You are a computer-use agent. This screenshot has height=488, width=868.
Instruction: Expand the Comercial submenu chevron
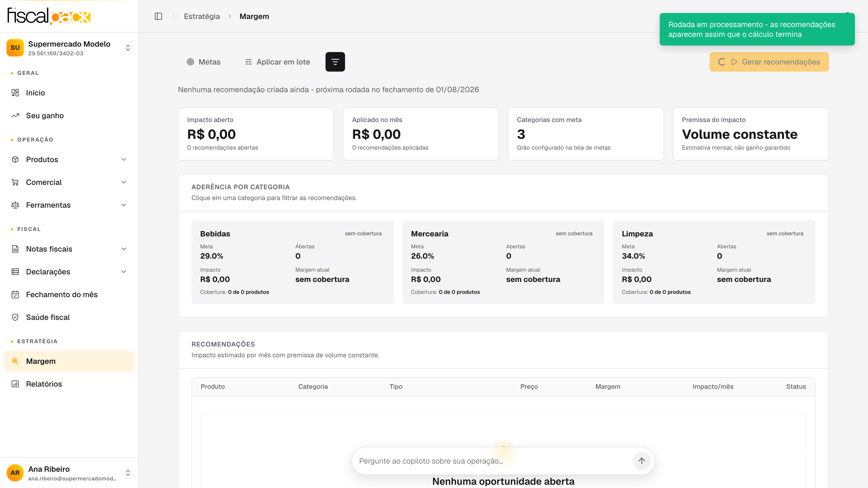point(124,182)
